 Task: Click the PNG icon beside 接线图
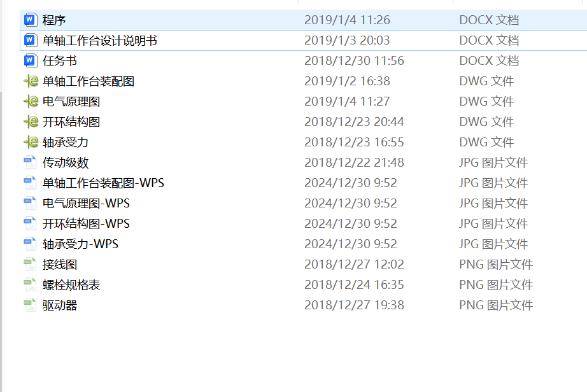[30, 264]
